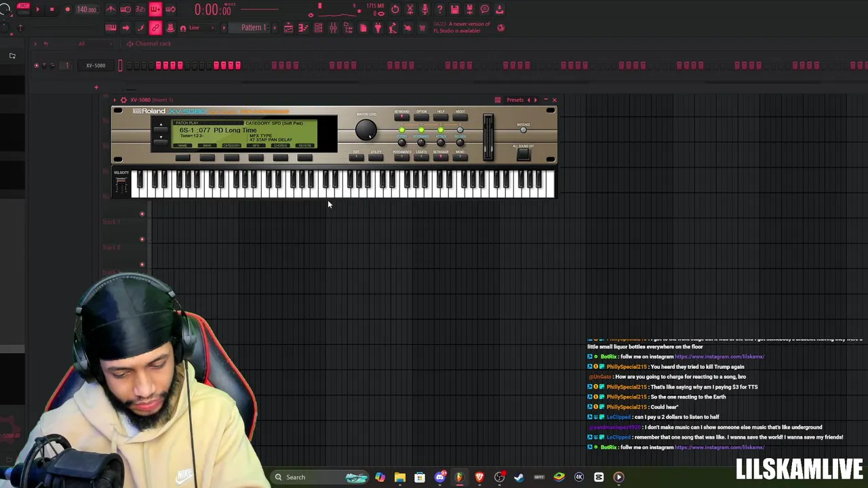Viewport: 868px width, 488px height.
Task: Select the XV-5080 channel button
Action: [x=96, y=66]
